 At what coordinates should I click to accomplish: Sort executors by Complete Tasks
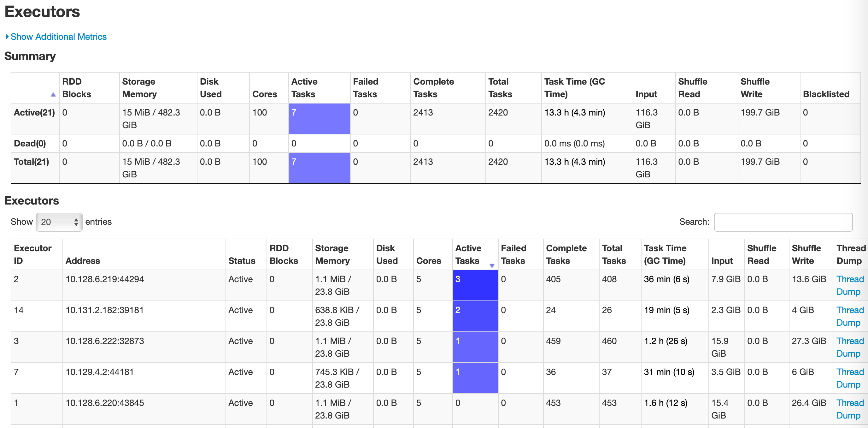568,254
